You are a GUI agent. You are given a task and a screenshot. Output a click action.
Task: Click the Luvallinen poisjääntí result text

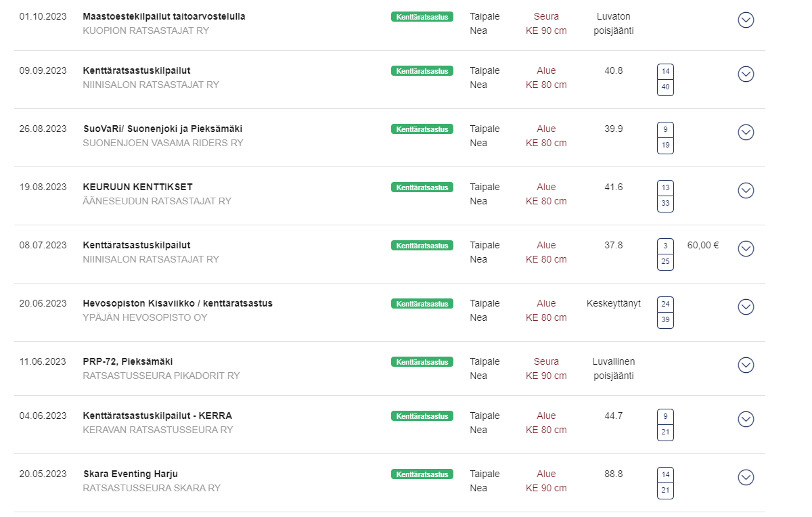click(614, 369)
